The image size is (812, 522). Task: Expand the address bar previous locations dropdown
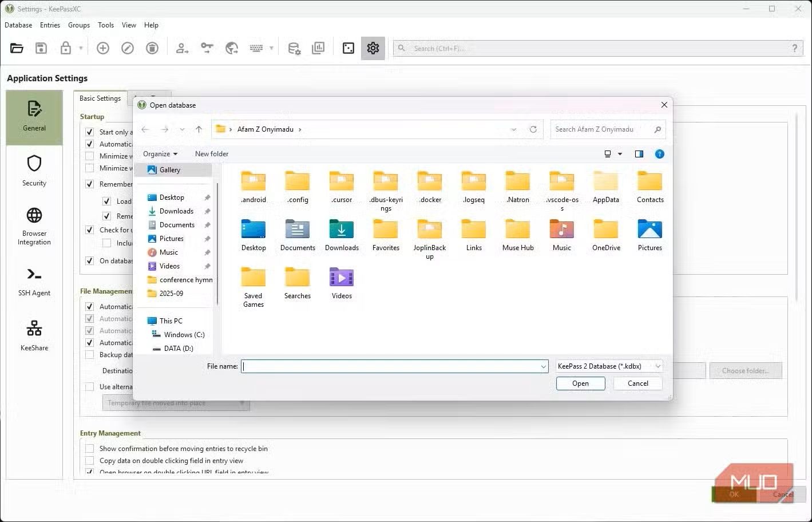(514, 129)
